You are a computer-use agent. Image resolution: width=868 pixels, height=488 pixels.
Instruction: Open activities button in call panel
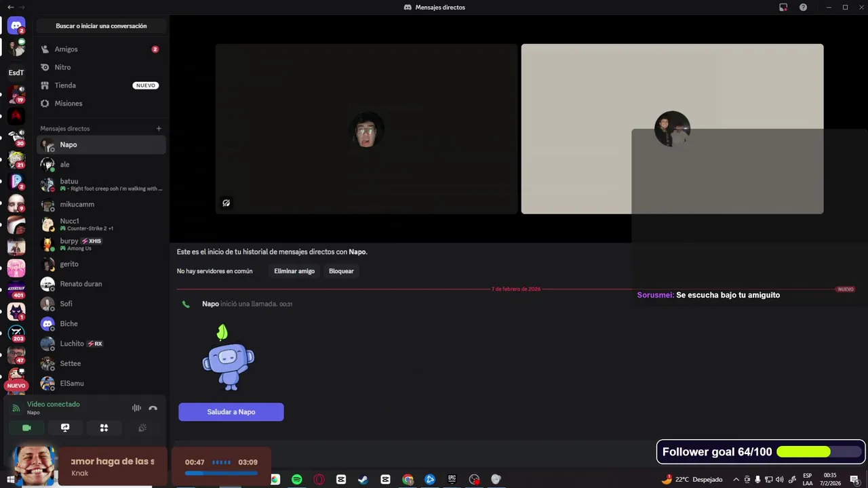pos(104,428)
